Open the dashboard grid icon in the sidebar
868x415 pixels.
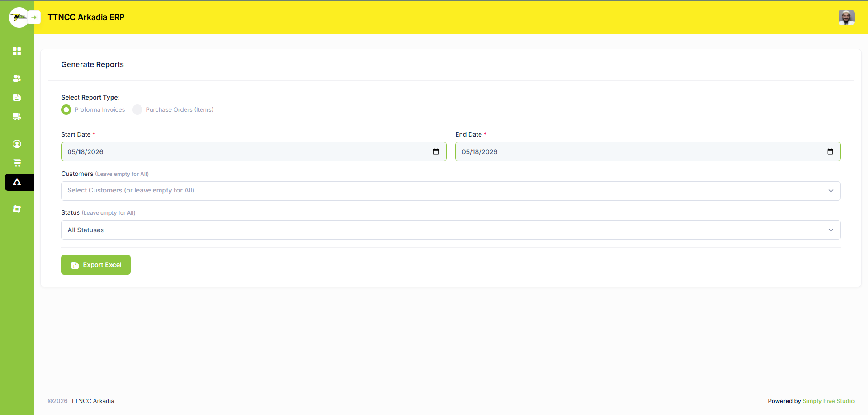(x=17, y=51)
